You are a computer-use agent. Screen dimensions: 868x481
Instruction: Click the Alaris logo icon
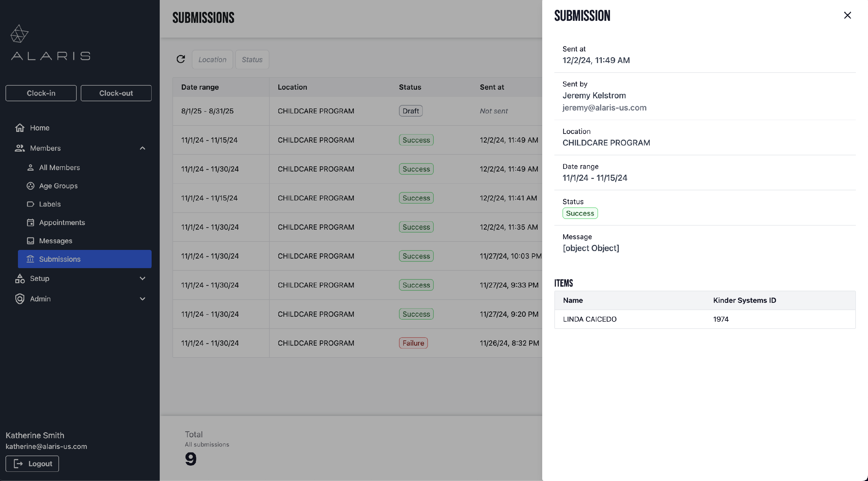pyautogui.click(x=19, y=34)
